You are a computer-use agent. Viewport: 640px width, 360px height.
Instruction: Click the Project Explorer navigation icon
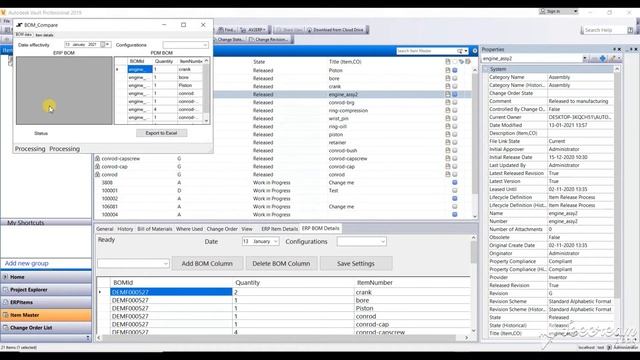(x=5, y=289)
